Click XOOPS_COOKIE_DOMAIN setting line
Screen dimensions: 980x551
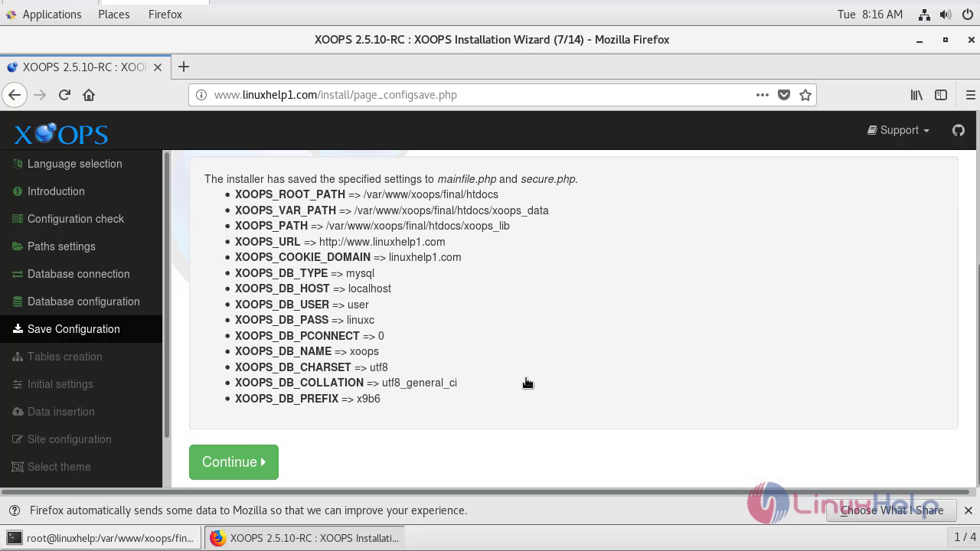[x=348, y=257]
